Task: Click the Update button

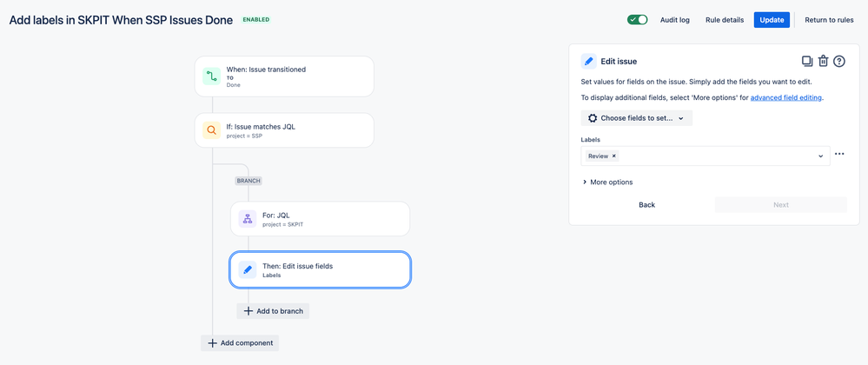Action: (772, 20)
